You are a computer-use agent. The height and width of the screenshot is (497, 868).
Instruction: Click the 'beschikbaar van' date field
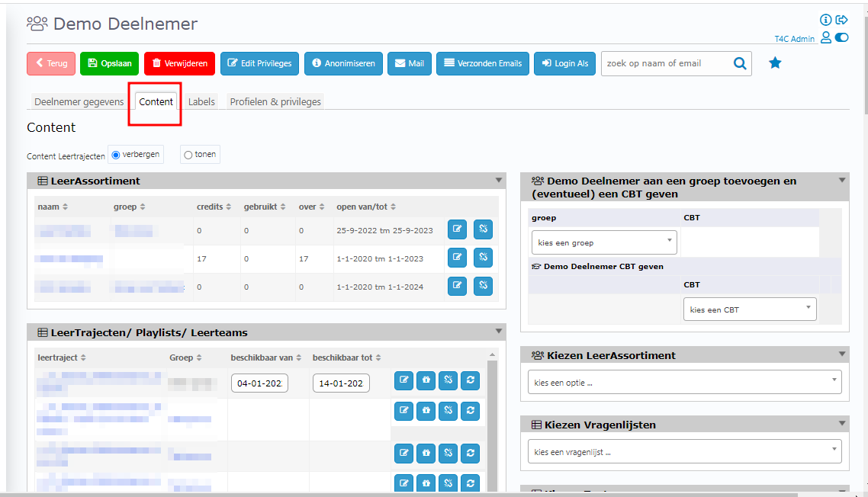click(259, 383)
